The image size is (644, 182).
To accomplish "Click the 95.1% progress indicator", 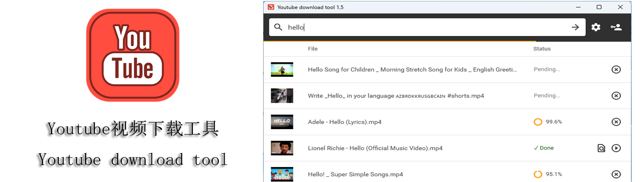I will [548, 174].
